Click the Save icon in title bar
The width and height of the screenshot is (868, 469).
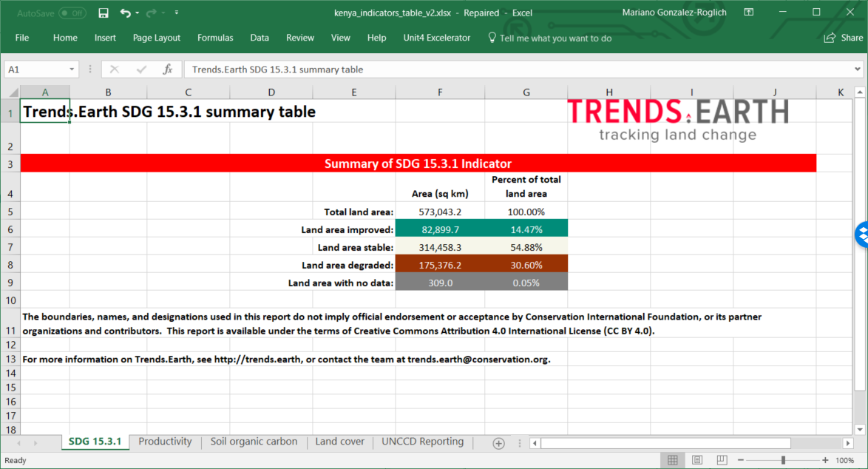tap(104, 13)
